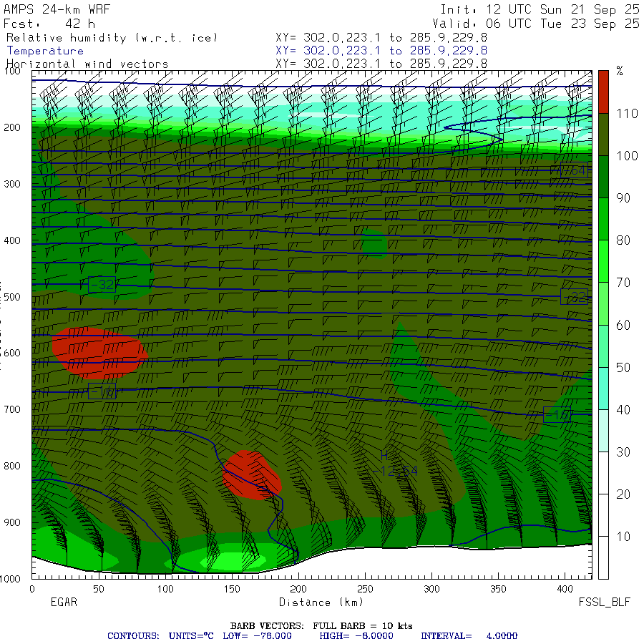Click the 'FSSL_BLF' end station label
The width and height of the screenshot is (644, 644).
tap(604, 602)
